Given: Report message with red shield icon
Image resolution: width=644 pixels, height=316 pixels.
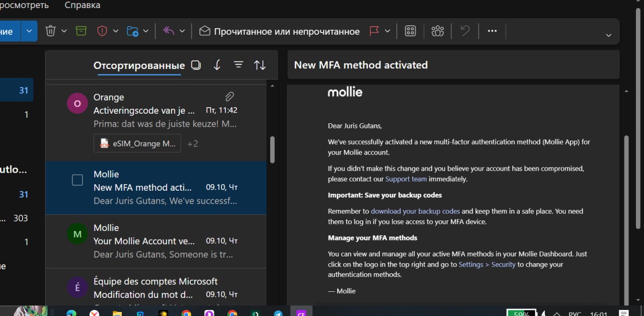Looking at the screenshot, I should [x=102, y=31].
